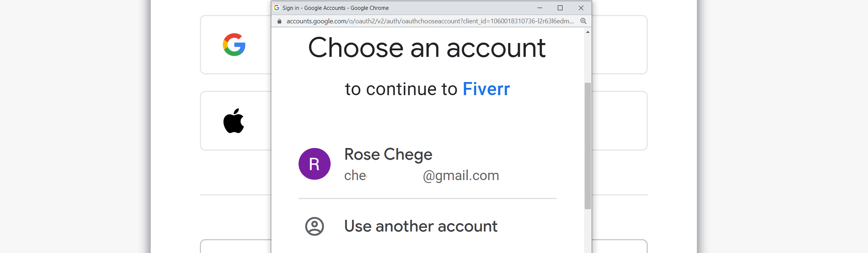Click the Google favicon in the title bar
Viewport: 868px width, 253px height.
(x=276, y=8)
